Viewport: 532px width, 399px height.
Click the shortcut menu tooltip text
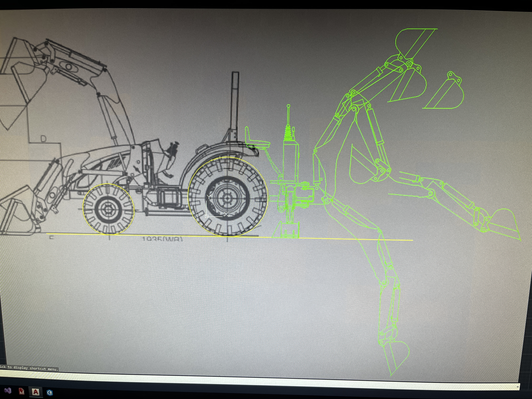pos(29,368)
